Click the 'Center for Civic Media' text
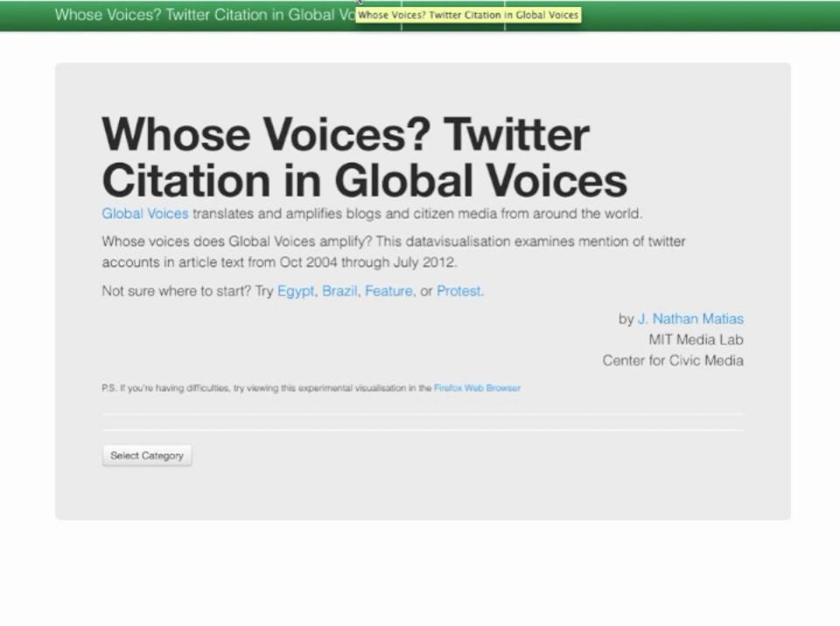Image resolution: width=840 pixels, height=626 pixels. click(x=673, y=360)
